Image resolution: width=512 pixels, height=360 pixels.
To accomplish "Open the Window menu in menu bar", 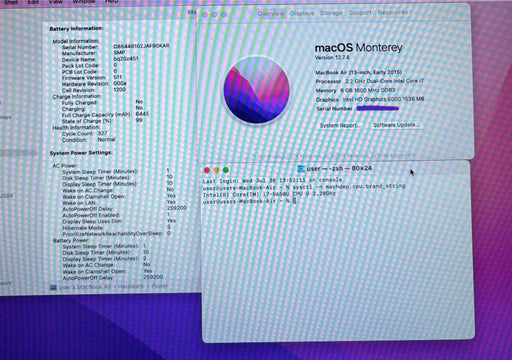I will tap(84, 2).
